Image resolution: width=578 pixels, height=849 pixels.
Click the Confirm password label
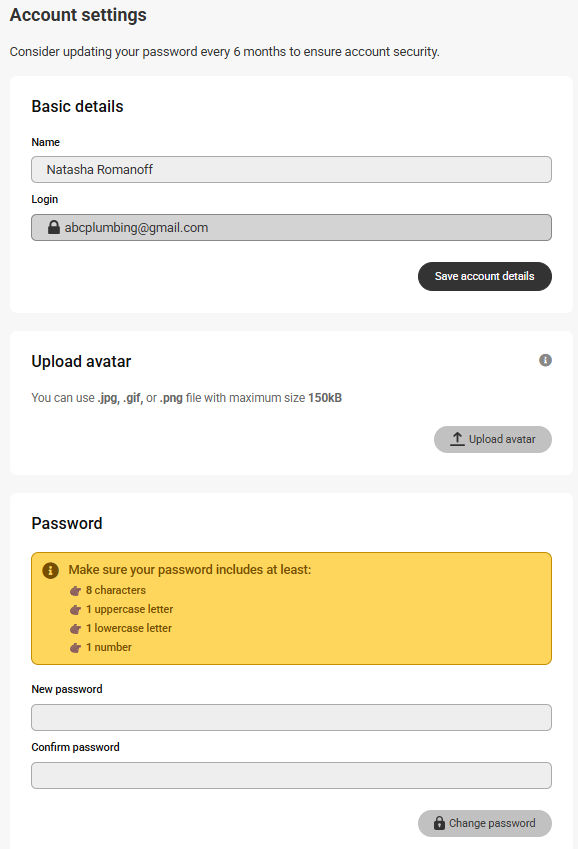tap(75, 747)
